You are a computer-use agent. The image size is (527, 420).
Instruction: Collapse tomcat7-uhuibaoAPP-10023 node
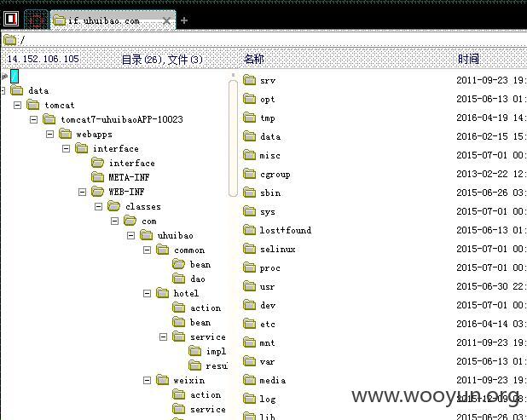point(33,119)
